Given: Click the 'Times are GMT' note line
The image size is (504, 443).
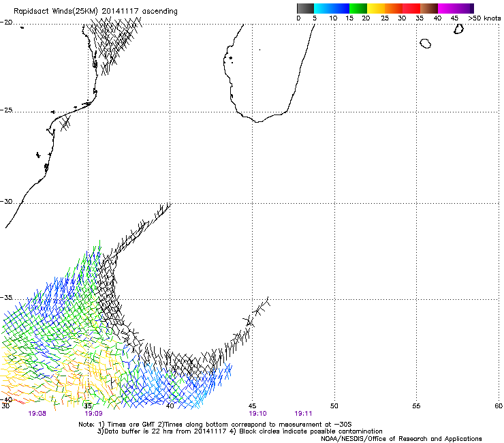Looking at the screenshot, I should [x=215, y=425].
